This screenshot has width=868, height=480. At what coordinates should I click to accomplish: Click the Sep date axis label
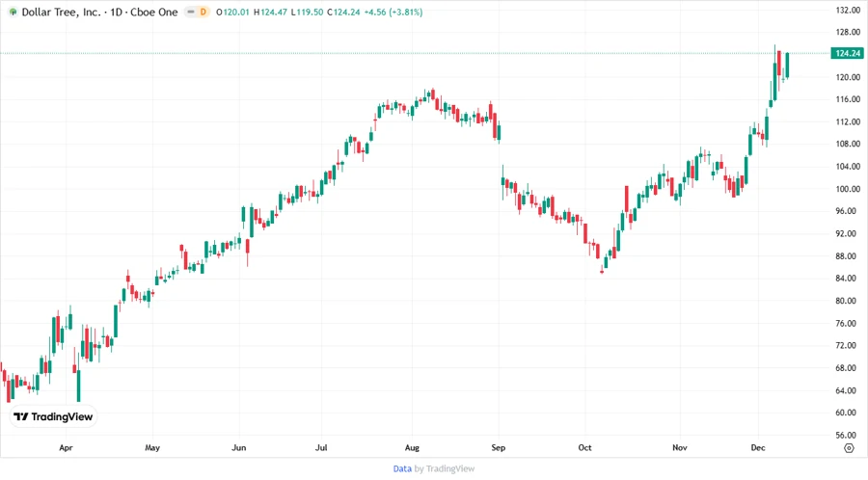tap(499, 448)
